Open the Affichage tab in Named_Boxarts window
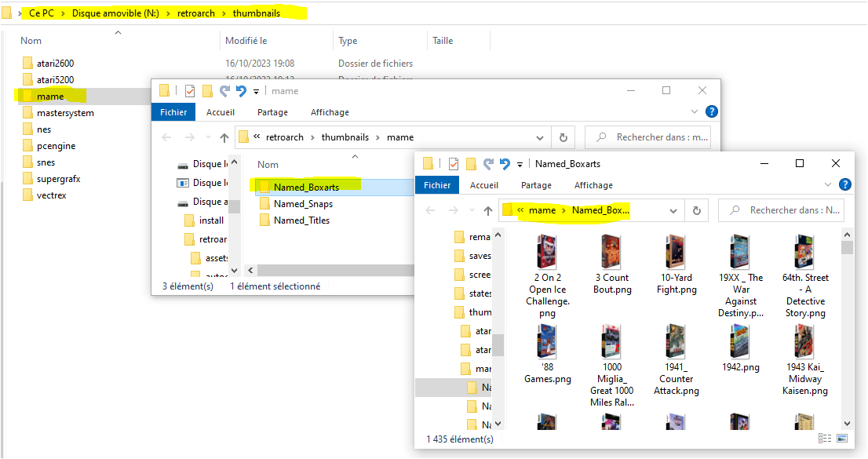 593,185
